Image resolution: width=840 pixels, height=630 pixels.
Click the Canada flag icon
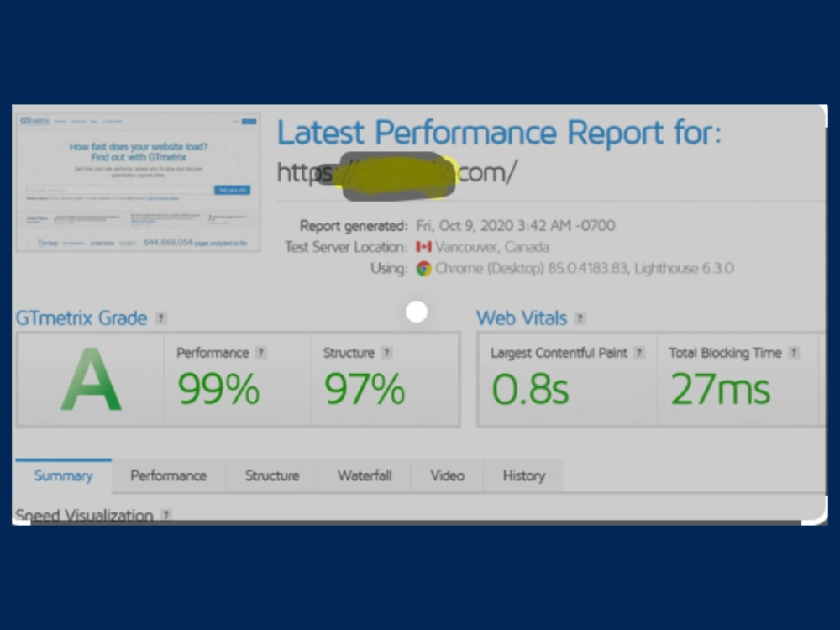pos(423,247)
